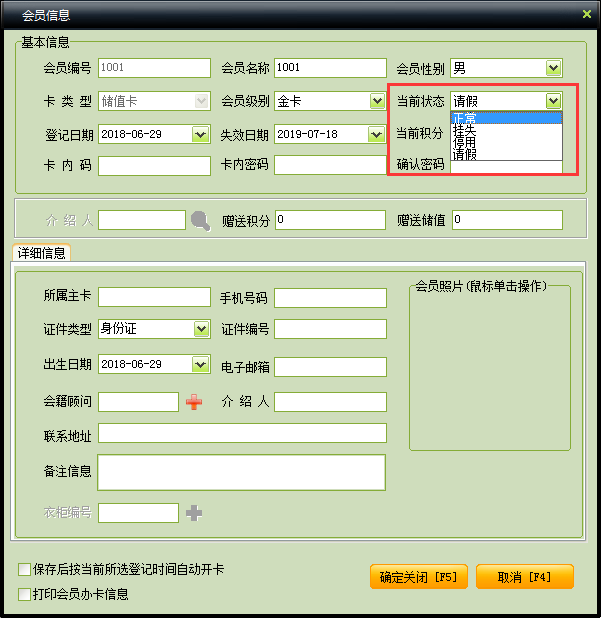601x618 pixels.
Task: Click the gray plus beside 衣柜编号
Action: (x=194, y=513)
